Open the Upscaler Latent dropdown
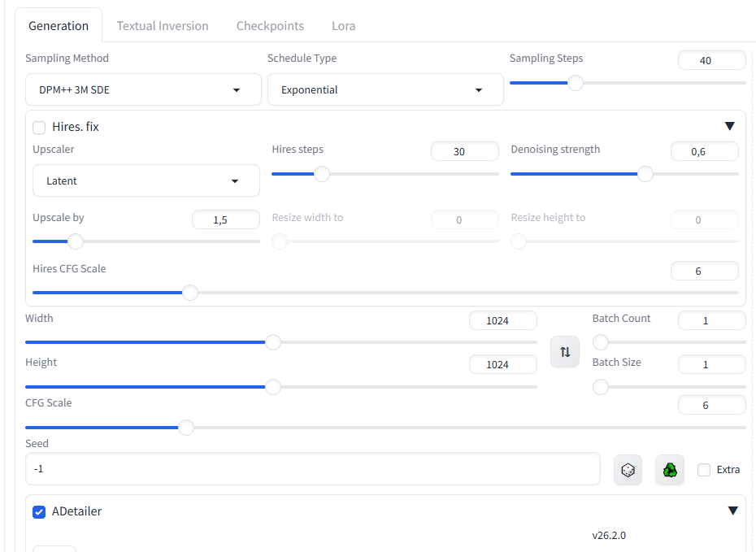756x552 pixels. (x=146, y=180)
